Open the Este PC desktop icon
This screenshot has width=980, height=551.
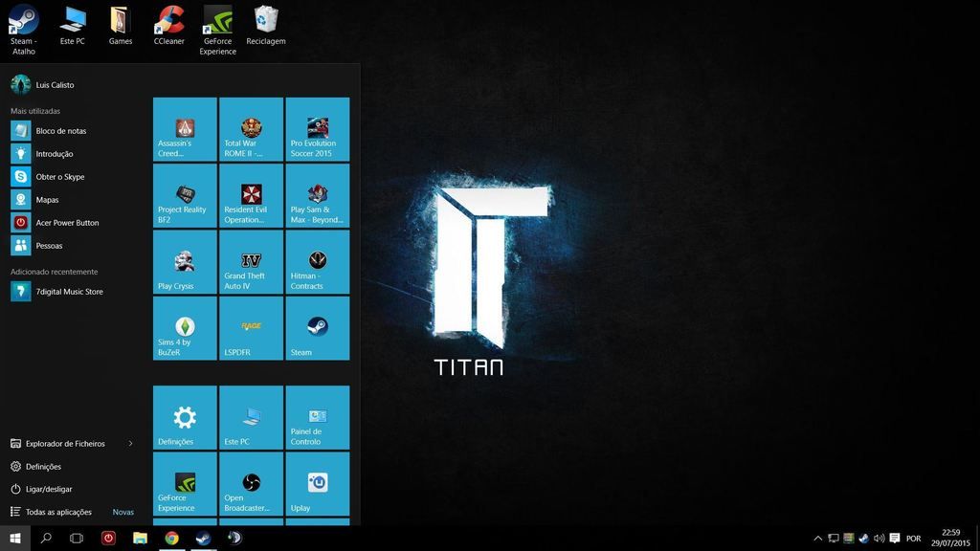(x=73, y=25)
